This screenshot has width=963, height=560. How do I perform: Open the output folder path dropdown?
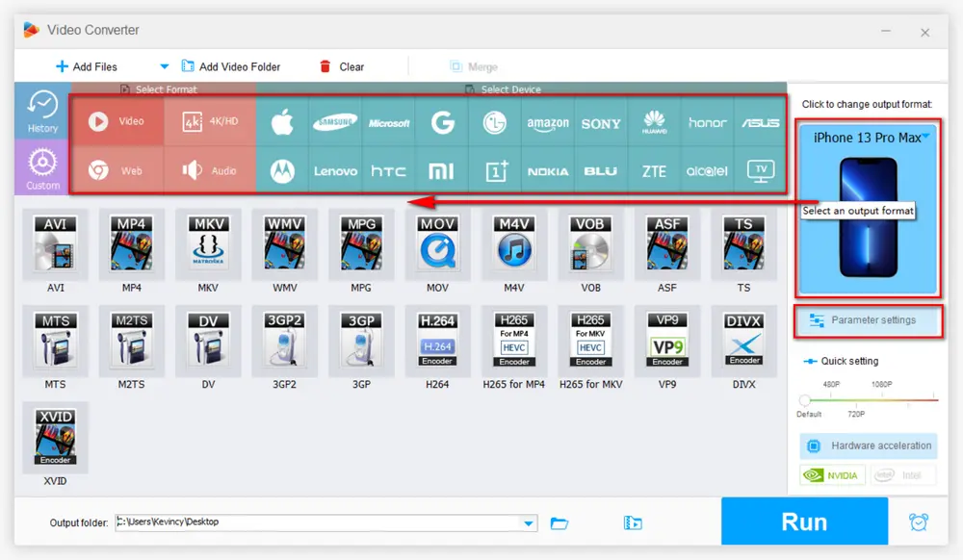tap(528, 523)
